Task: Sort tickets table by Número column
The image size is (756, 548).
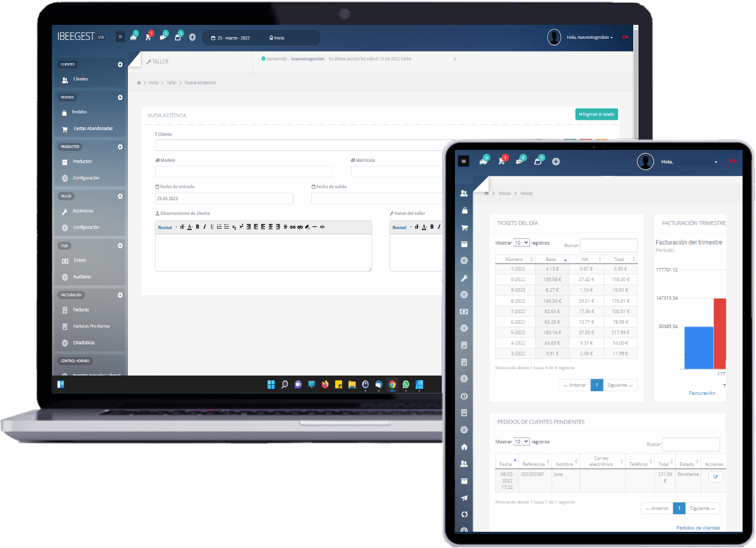Action: click(x=514, y=259)
